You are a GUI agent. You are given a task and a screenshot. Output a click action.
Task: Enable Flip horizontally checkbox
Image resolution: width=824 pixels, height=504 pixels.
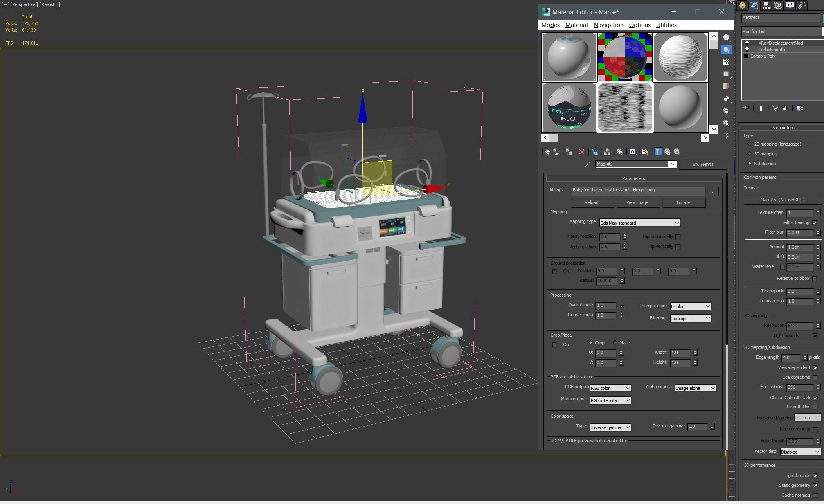(x=678, y=237)
